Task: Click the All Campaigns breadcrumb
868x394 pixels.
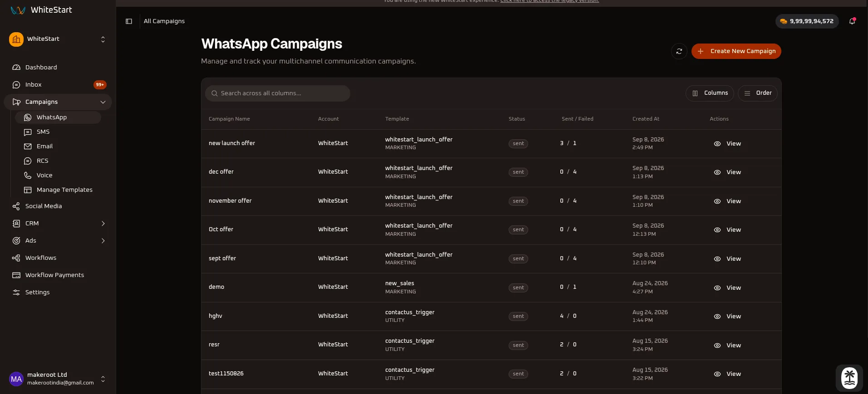Action: (164, 21)
